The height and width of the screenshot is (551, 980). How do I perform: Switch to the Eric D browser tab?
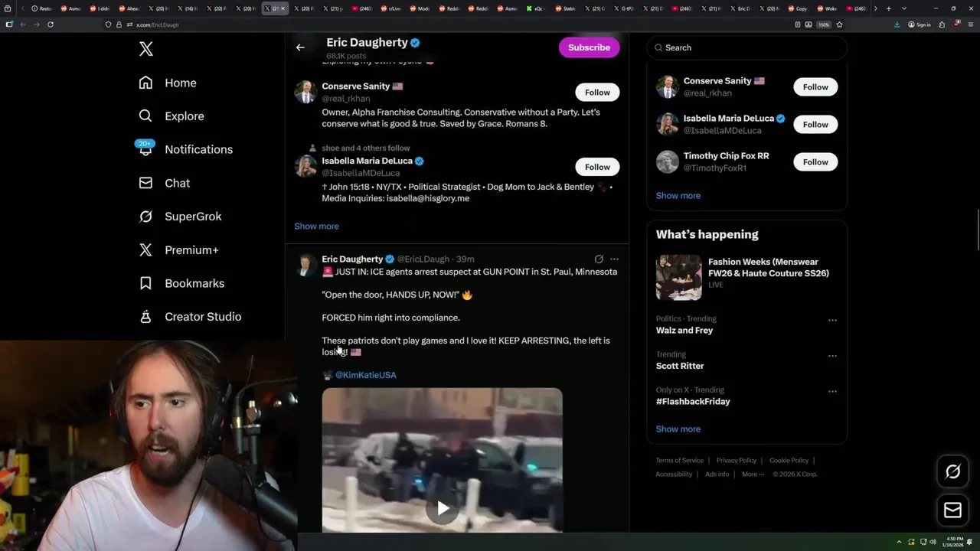coord(740,8)
